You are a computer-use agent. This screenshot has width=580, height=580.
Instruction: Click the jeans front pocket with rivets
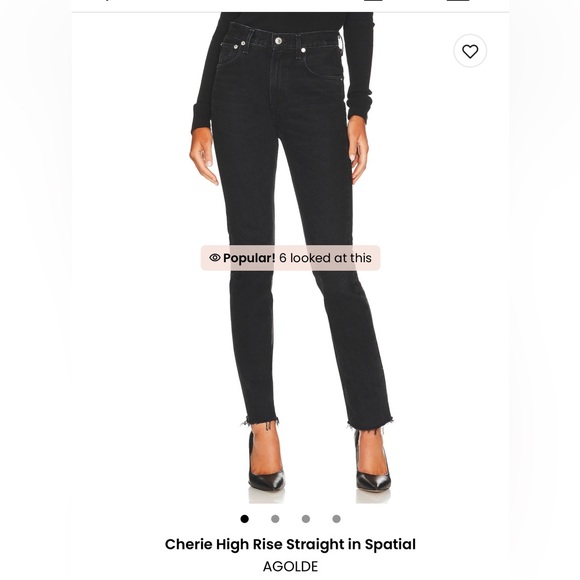click(232, 52)
